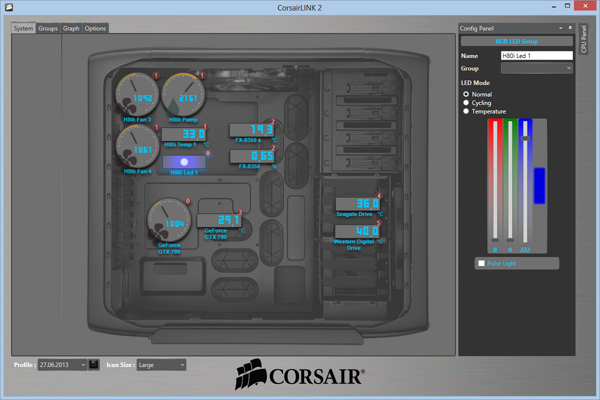Switch to the Groups tab
600x400 pixels.
pos(48,28)
